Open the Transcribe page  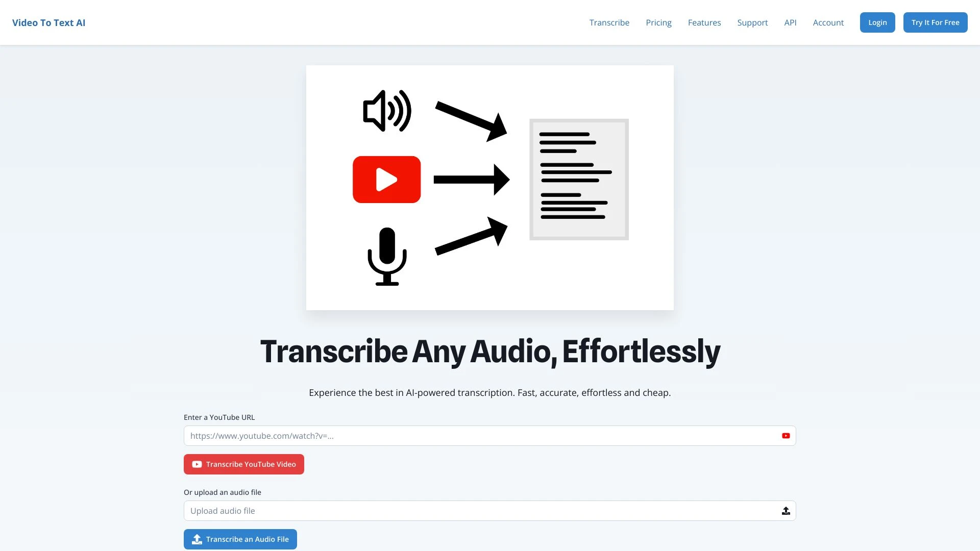pos(609,22)
